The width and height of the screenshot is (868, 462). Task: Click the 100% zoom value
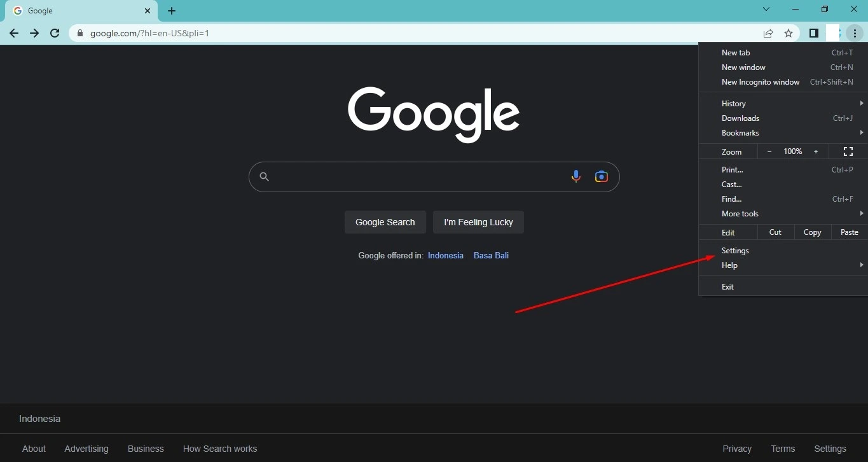pyautogui.click(x=793, y=151)
